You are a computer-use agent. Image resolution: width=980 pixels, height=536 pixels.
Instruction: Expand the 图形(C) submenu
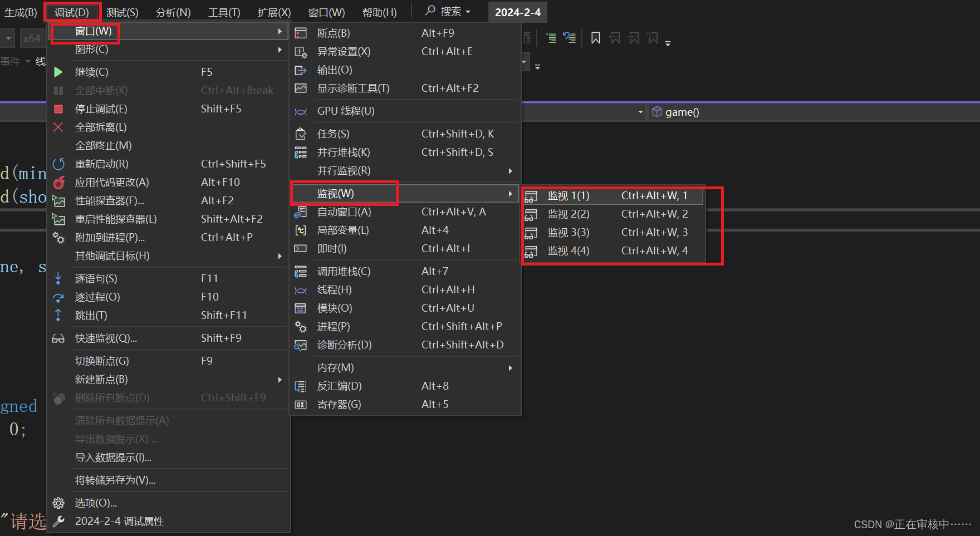coord(168,50)
